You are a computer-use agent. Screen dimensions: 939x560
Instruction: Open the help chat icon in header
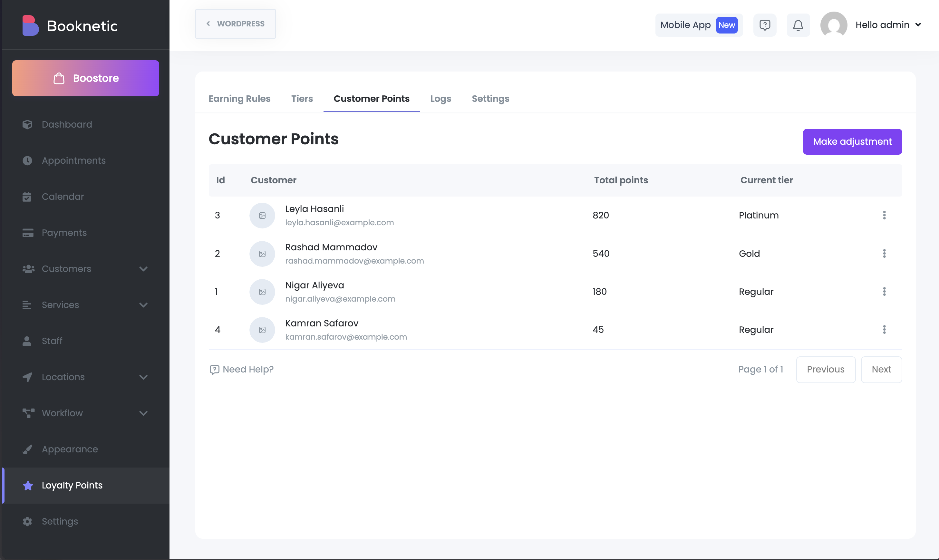765,25
